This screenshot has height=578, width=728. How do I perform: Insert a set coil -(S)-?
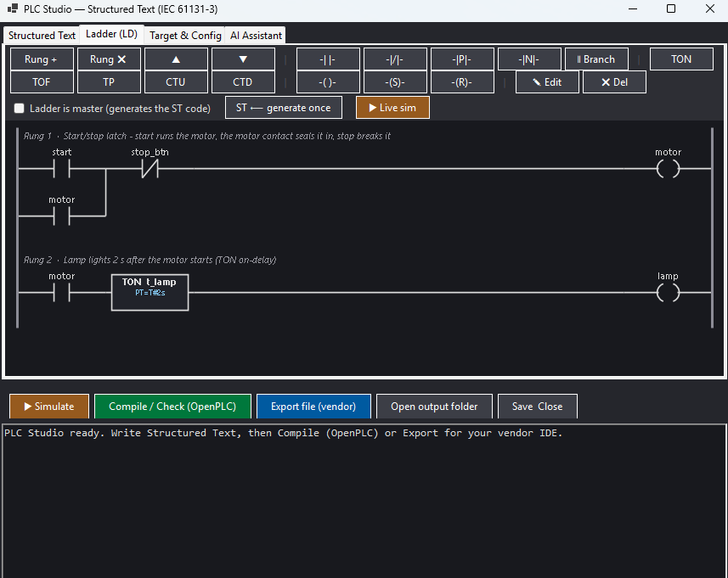[395, 82]
